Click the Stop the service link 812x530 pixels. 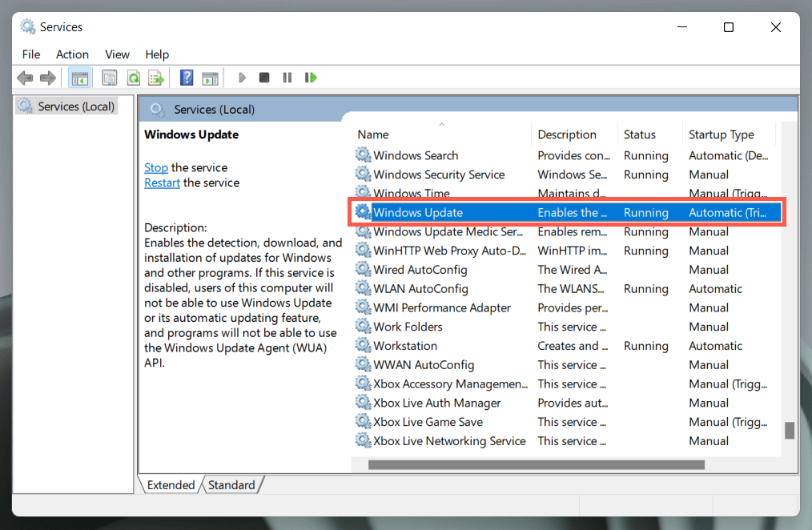(x=156, y=167)
